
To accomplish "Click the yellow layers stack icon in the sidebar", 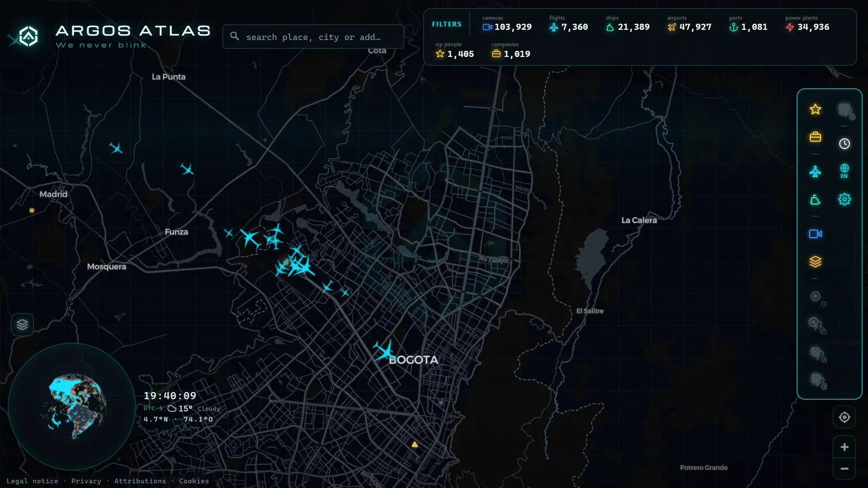I will tap(815, 262).
